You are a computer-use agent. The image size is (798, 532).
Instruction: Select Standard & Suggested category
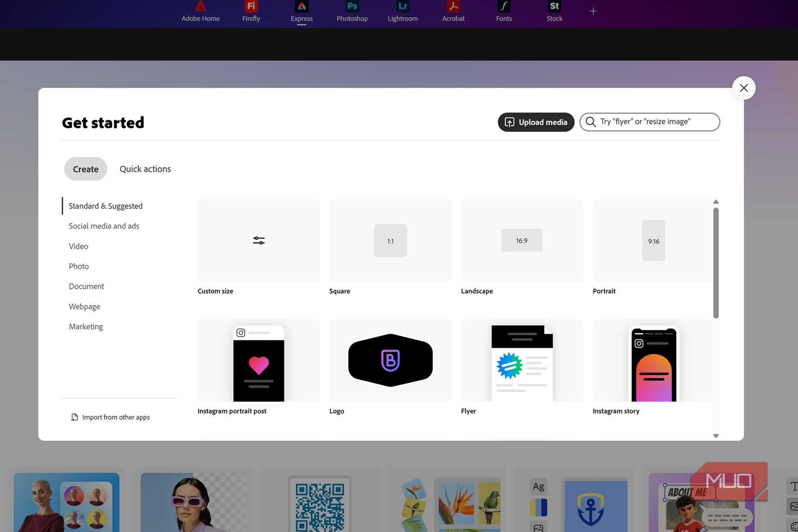point(105,206)
